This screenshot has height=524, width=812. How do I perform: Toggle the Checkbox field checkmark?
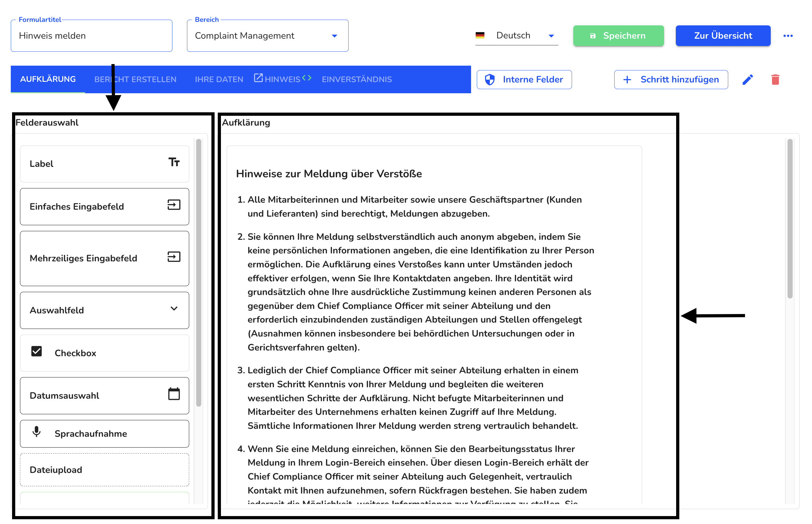point(37,351)
